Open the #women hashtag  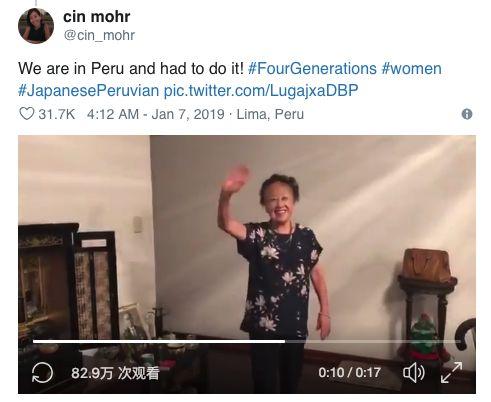click(412, 69)
